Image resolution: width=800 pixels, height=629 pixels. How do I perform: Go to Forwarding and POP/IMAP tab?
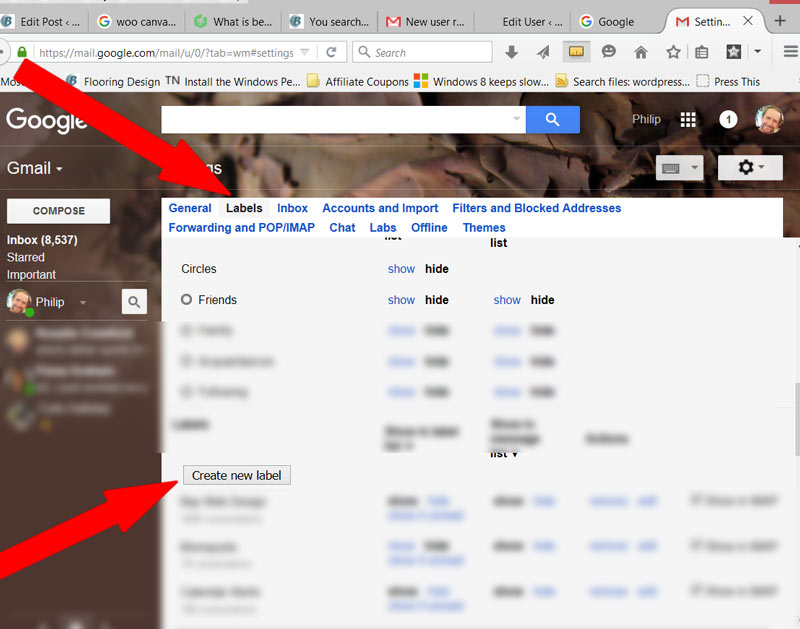tap(241, 227)
